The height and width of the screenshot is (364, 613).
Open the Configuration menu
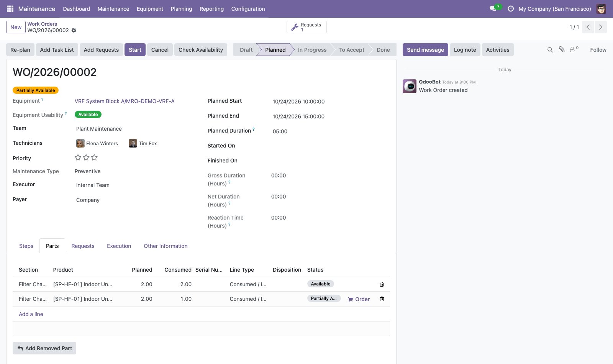[248, 9]
